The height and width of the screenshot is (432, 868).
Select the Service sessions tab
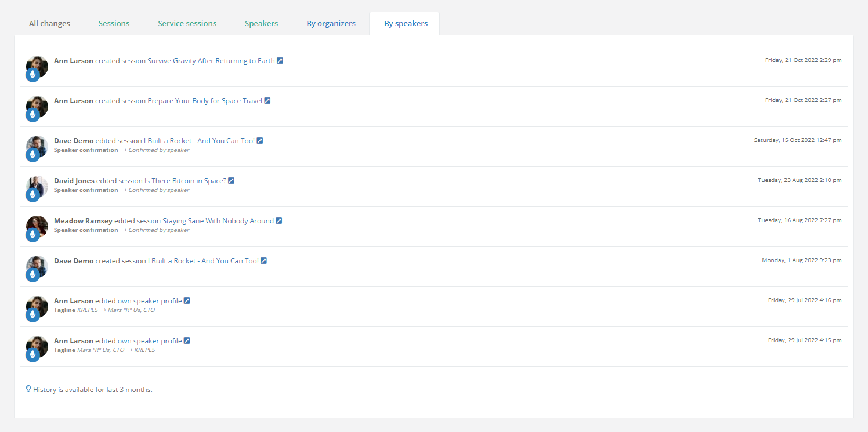187,24
